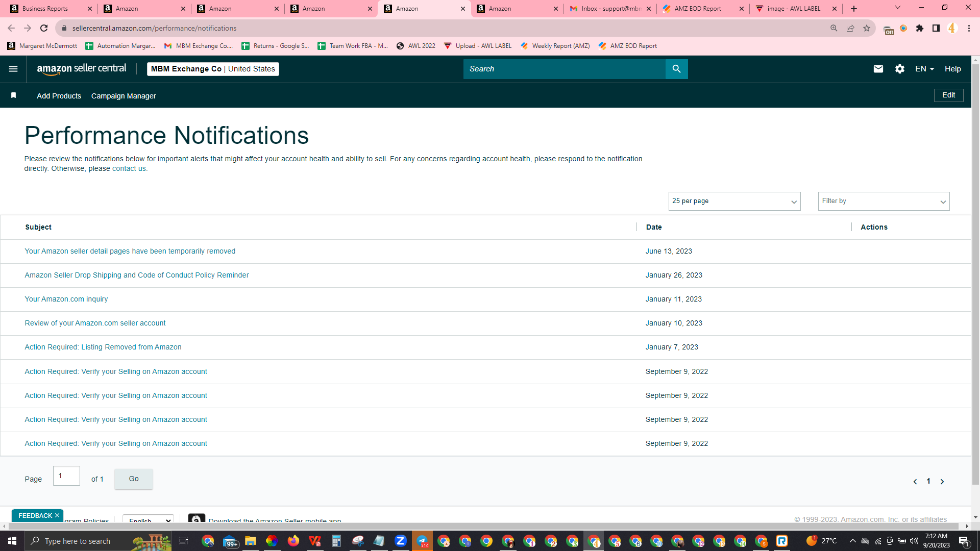Viewport: 980px width, 551px height.
Task: Go to previous notifications page arrow
Action: [915, 482]
